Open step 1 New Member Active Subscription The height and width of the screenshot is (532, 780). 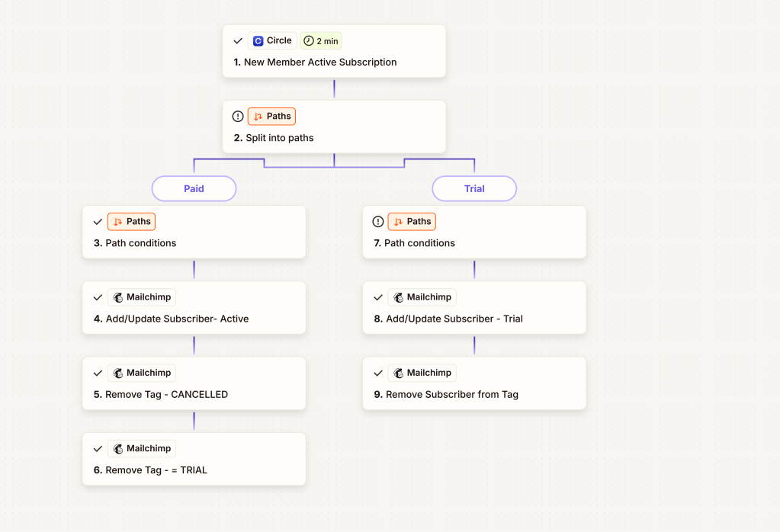tap(320, 62)
